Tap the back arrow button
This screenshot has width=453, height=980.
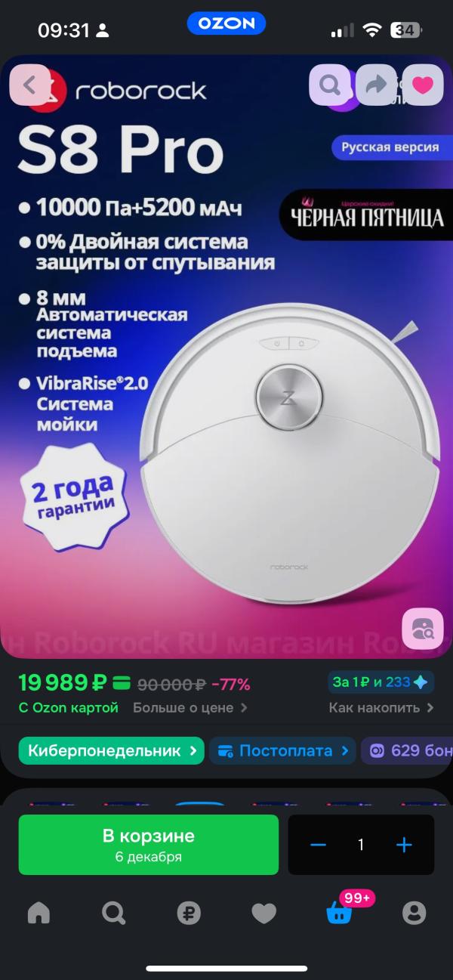tap(29, 85)
